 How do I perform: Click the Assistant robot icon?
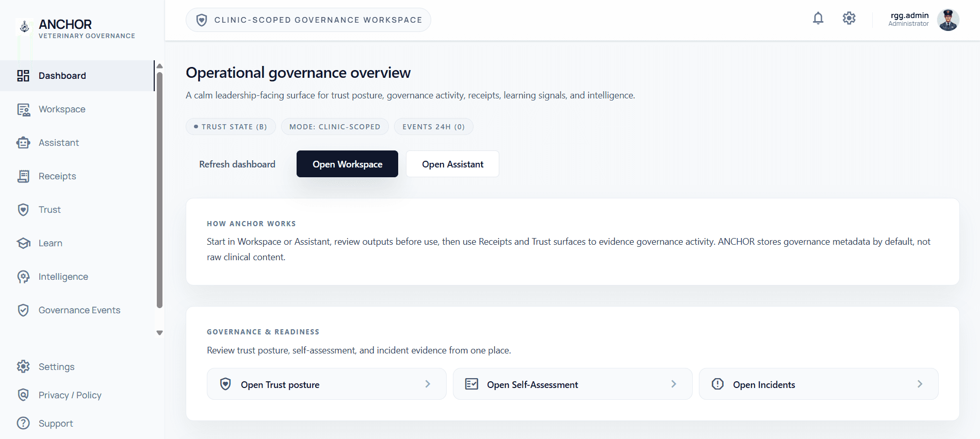click(x=23, y=143)
